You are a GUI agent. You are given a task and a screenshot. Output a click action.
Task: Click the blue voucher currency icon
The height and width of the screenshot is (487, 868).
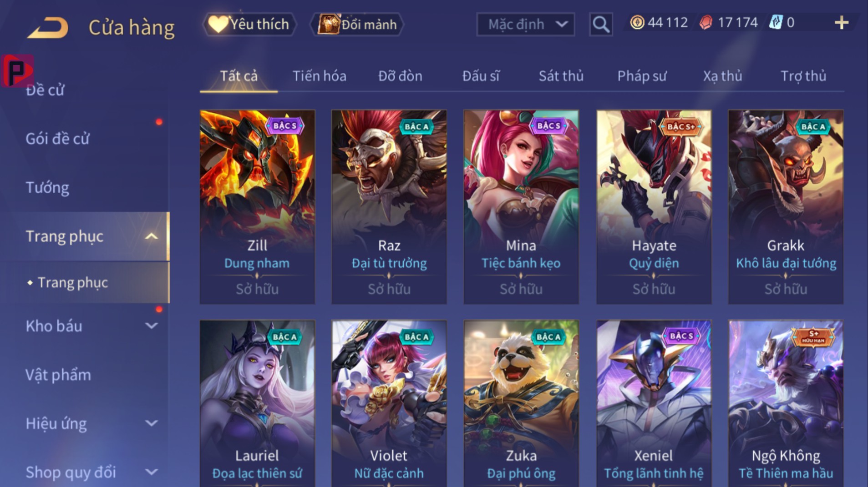coord(775,22)
